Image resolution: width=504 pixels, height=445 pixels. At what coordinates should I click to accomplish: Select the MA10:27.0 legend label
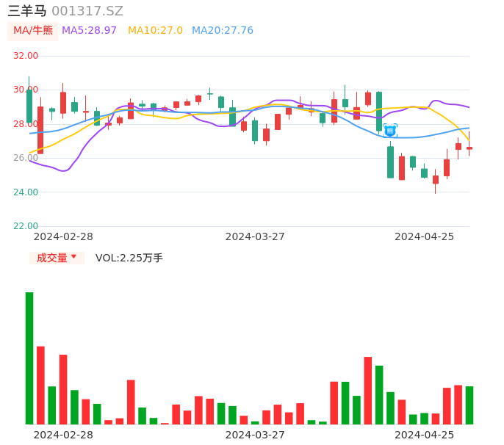pyautogui.click(x=155, y=31)
